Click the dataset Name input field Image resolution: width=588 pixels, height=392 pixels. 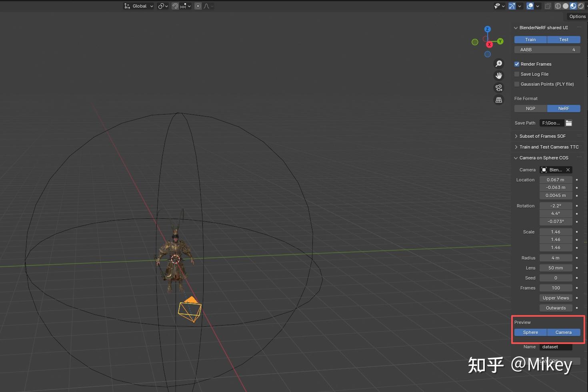click(x=556, y=347)
